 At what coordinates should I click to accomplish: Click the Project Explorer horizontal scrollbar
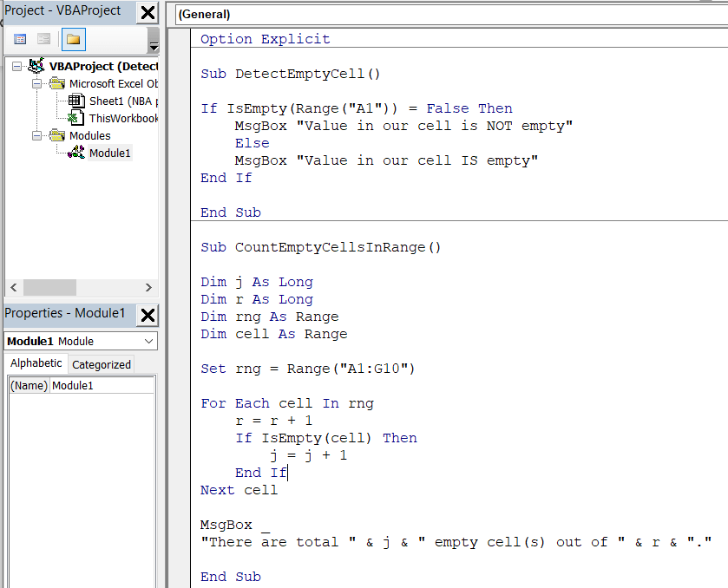click(x=50, y=287)
